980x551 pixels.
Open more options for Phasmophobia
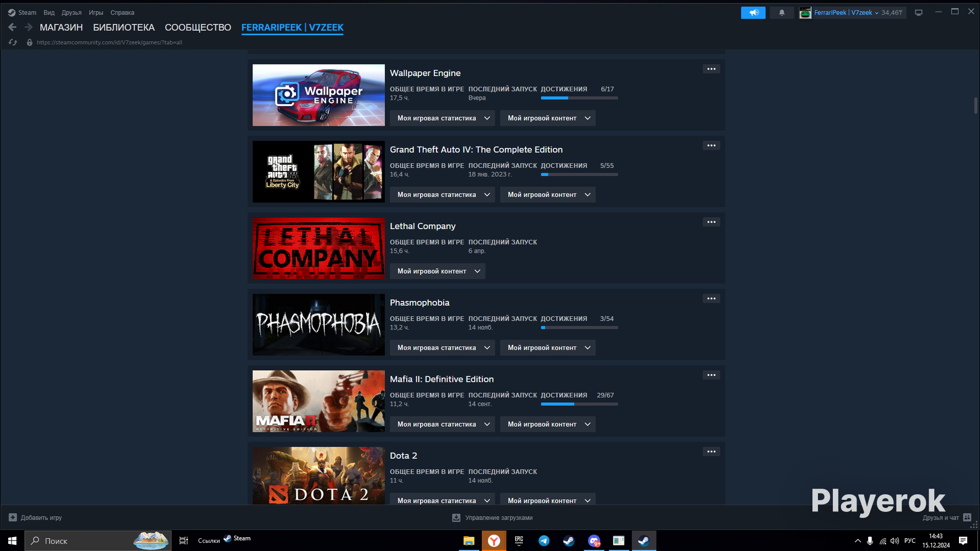click(x=711, y=299)
